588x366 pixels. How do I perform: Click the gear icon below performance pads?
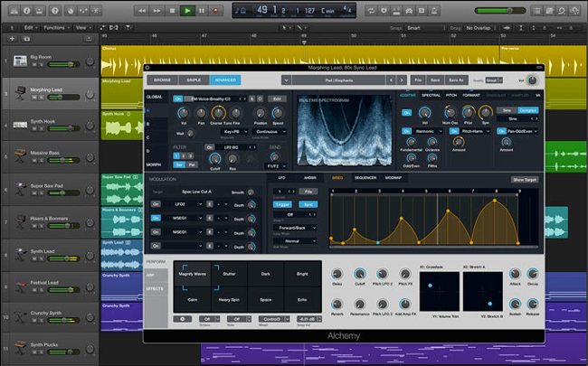point(184,319)
